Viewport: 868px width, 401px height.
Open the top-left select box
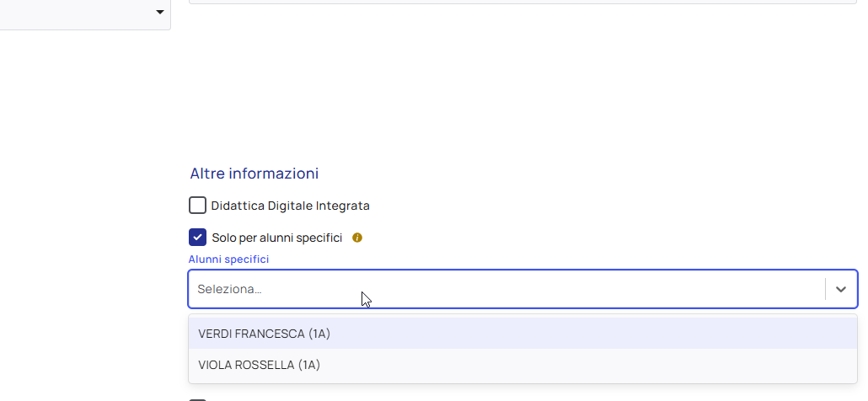coord(84,13)
